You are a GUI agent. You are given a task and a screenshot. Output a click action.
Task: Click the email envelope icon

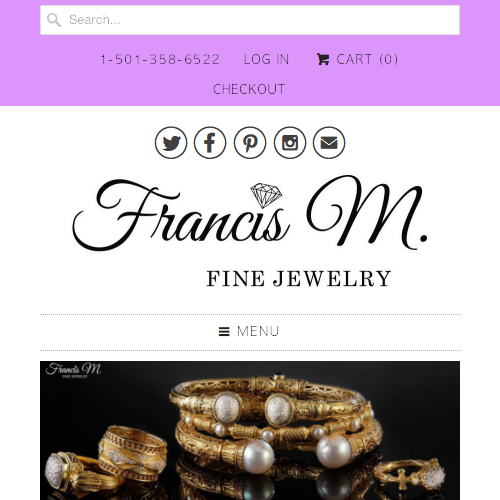[x=329, y=143]
